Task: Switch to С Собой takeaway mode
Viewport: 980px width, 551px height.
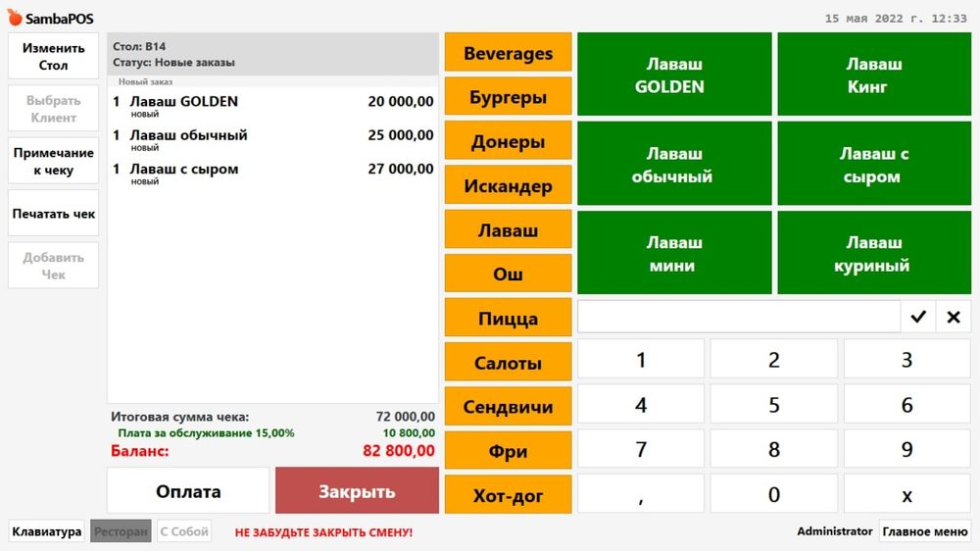Action: 184,531
